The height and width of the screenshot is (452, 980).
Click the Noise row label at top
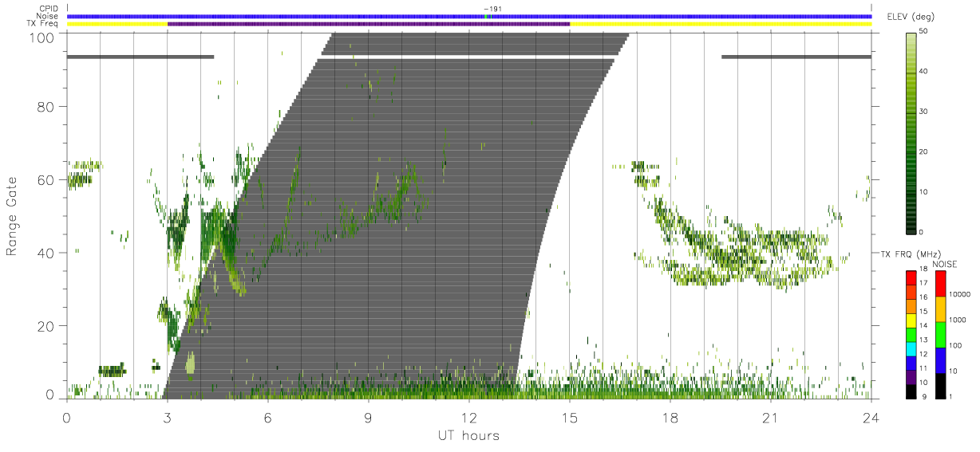48,16
